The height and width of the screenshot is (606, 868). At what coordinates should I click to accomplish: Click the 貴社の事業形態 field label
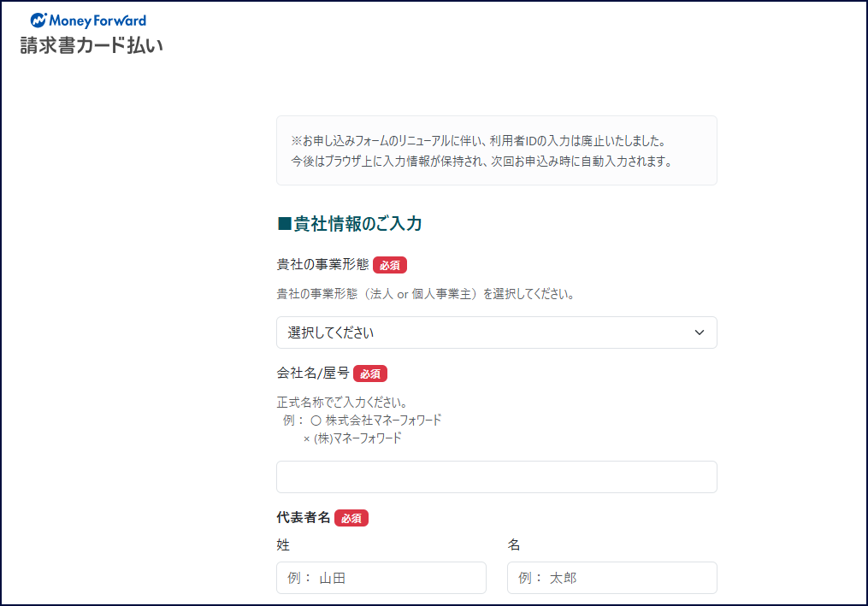point(322,265)
